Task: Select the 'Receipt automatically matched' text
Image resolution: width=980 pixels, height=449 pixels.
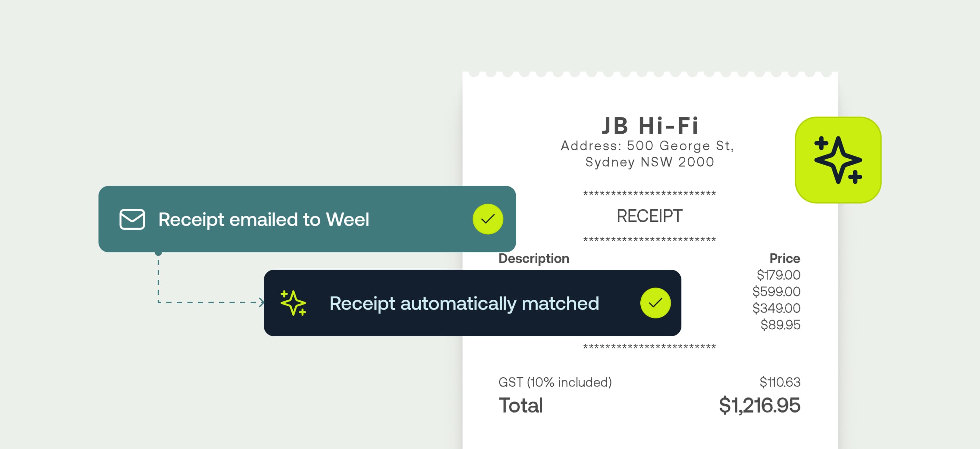Action: pos(464,303)
